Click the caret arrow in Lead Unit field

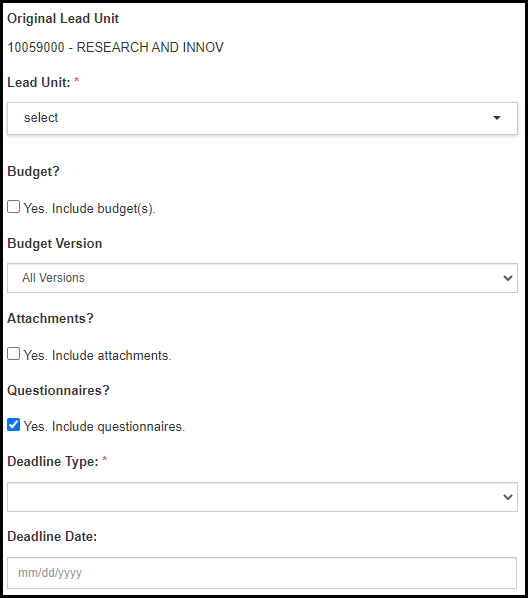(x=497, y=118)
